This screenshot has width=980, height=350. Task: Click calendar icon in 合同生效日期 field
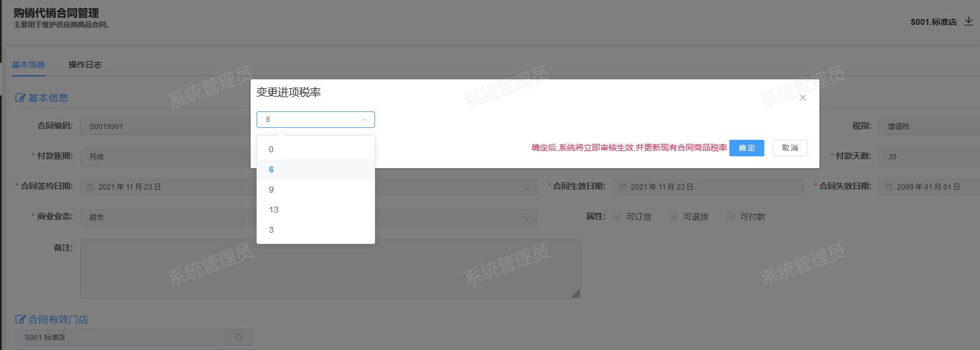coord(623,187)
